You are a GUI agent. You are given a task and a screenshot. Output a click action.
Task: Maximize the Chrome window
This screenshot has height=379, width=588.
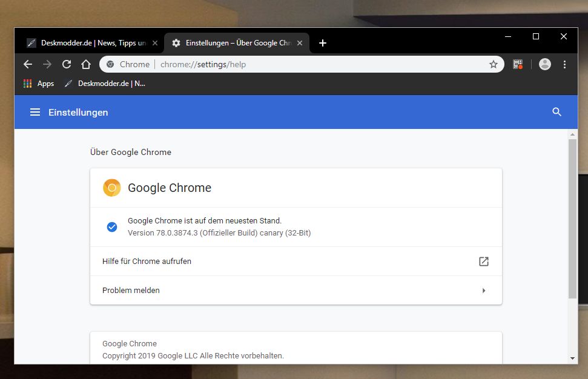pos(536,36)
